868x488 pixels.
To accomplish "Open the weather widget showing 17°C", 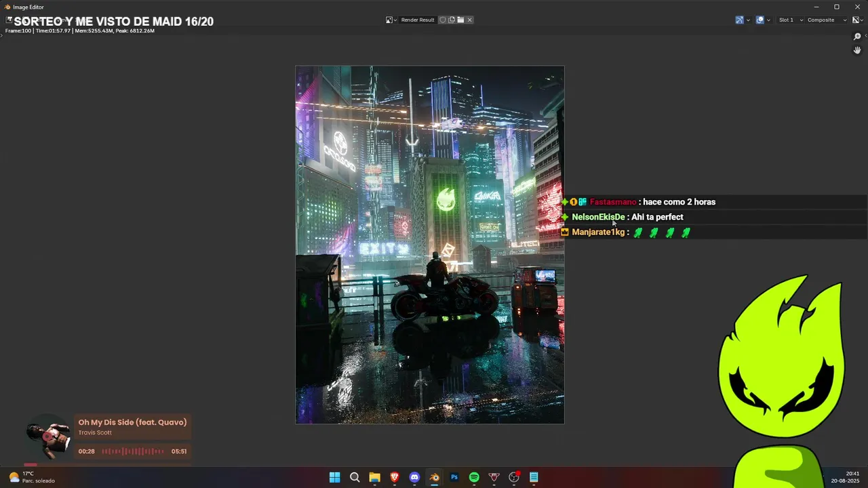I will (32, 477).
